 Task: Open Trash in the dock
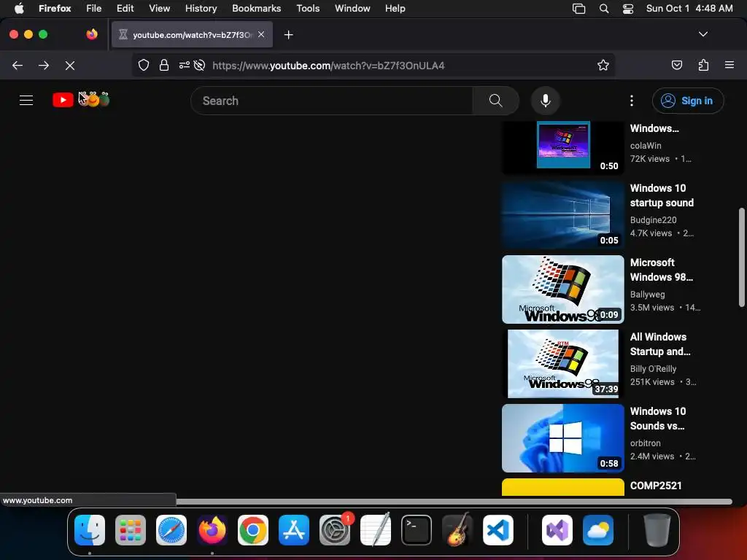(657, 530)
